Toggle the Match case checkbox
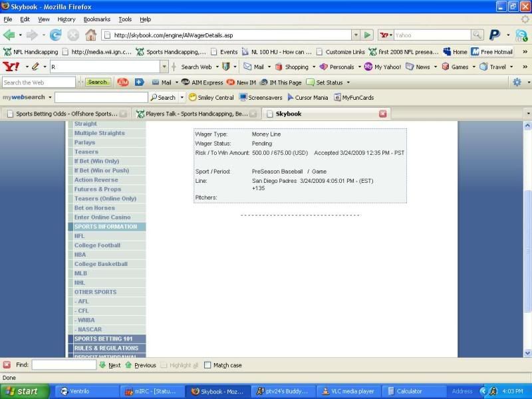532x399 pixels. click(207, 365)
